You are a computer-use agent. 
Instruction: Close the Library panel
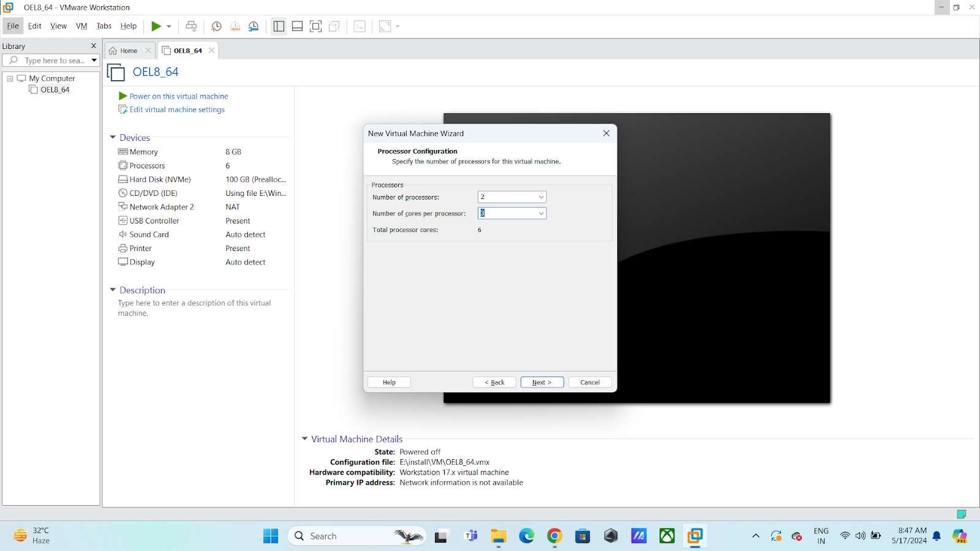tap(94, 46)
